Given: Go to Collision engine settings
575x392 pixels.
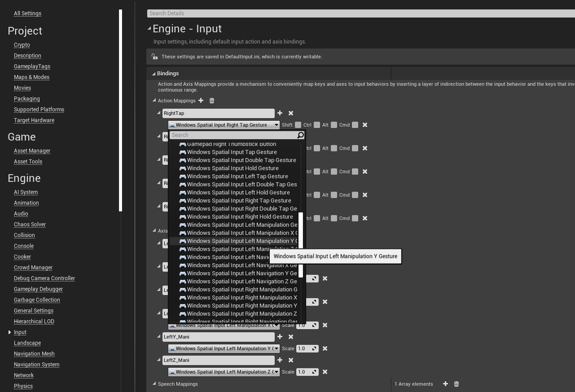Looking at the screenshot, I should coord(24,235).
